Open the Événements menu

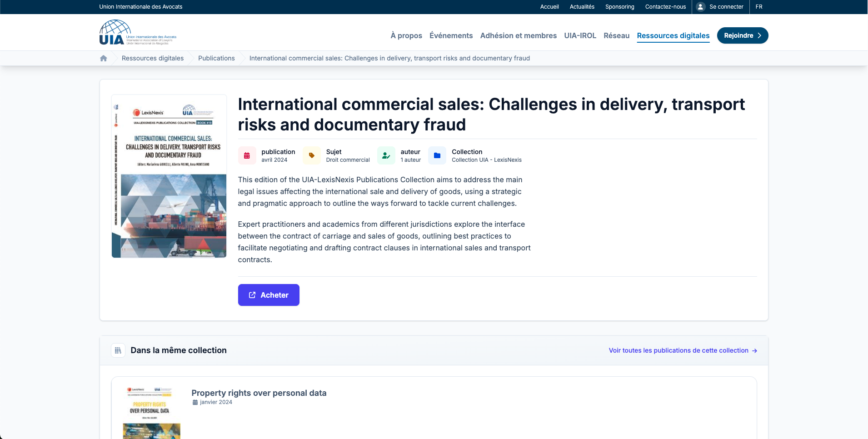pyautogui.click(x=451, y=35)
